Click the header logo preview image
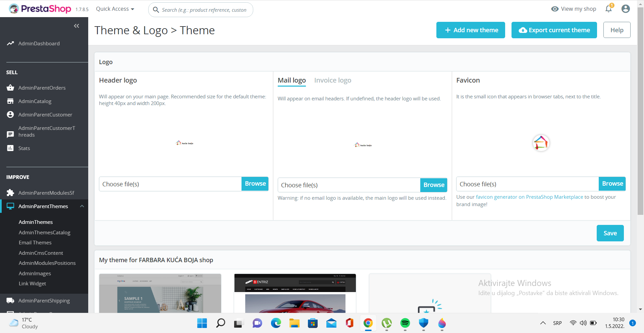This screenshot has height=333, width=644. point(184,143)
